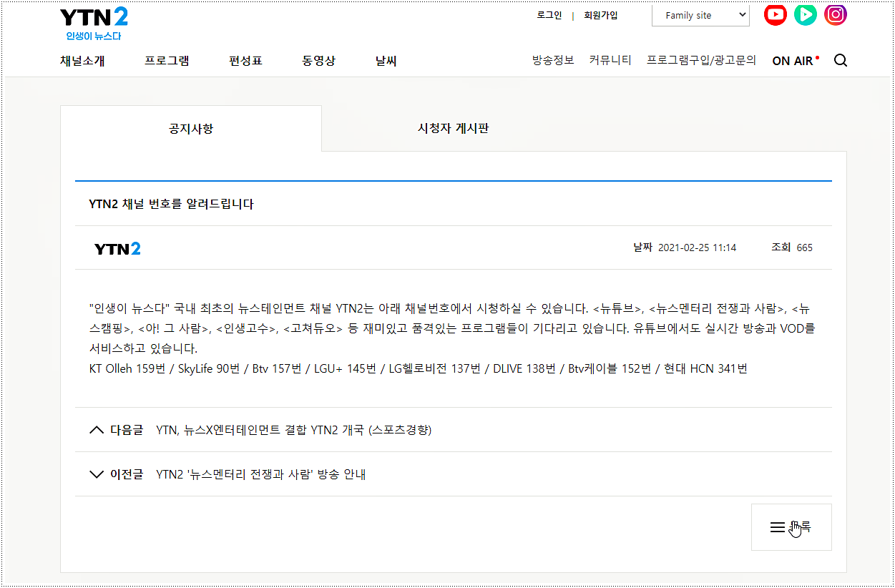The height and width of the screenshot is (588, 895).
Task: Click the YTN2 author logo in post
Action: [117, 248]
